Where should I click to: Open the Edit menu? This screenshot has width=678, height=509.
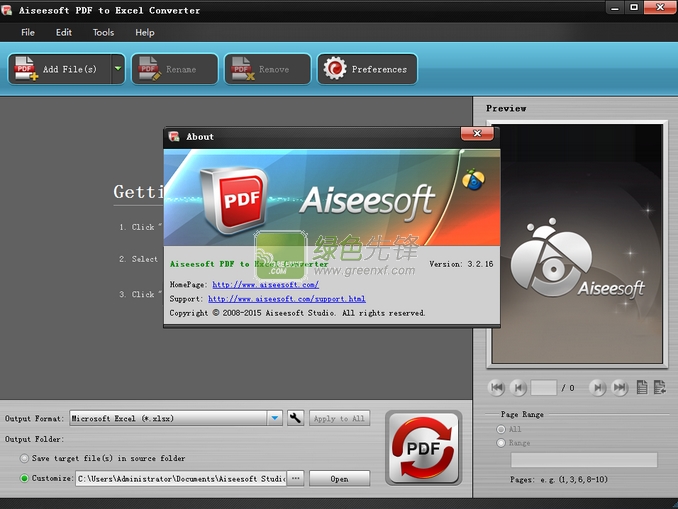pyautogui.click(x=64, y=32)
